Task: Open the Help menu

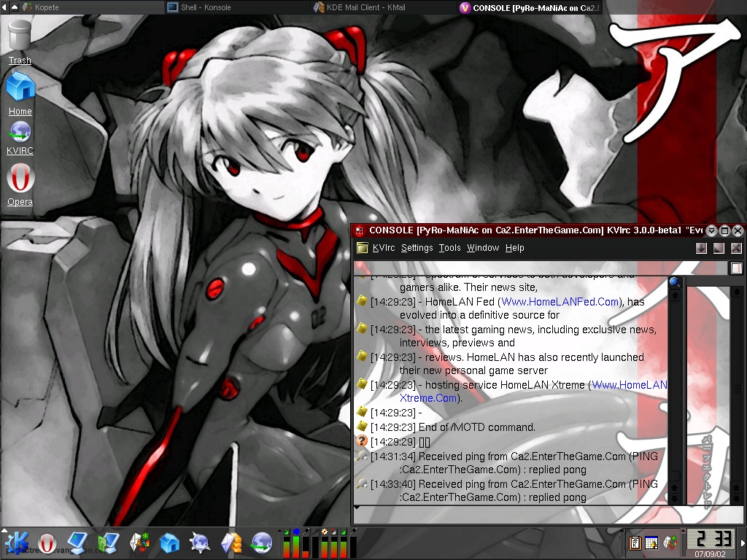Action: [514, 248]
